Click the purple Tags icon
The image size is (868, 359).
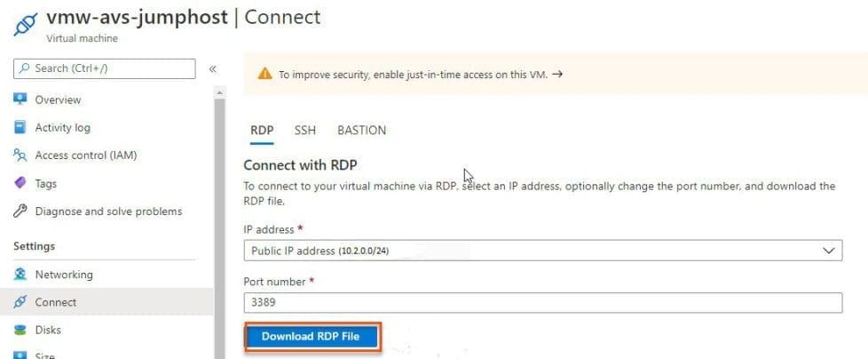tap(20, 183)
